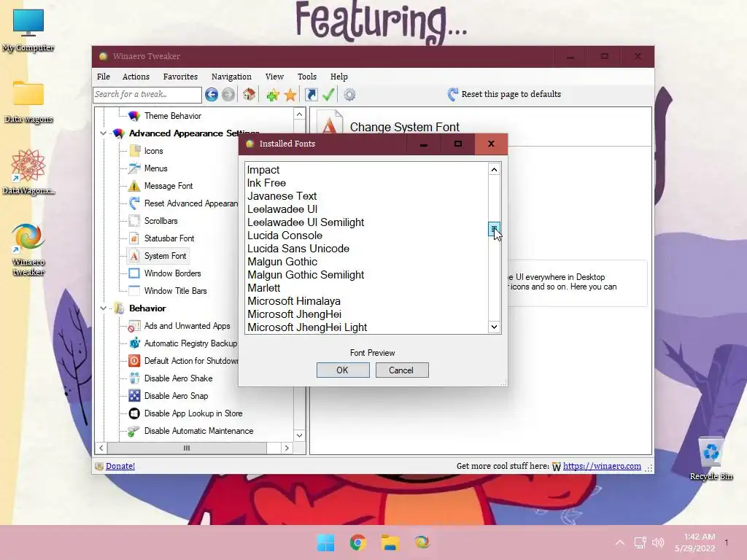
Task: Select Disable Automatic Maintenance in tree
Action: point(198,431)
